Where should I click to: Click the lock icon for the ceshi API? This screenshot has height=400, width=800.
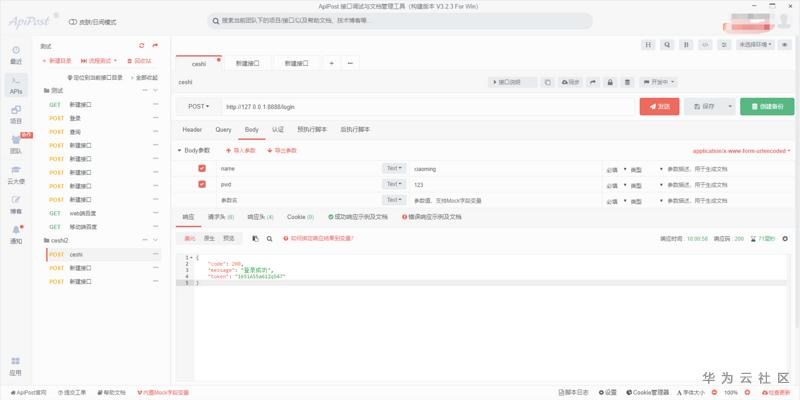610,82
